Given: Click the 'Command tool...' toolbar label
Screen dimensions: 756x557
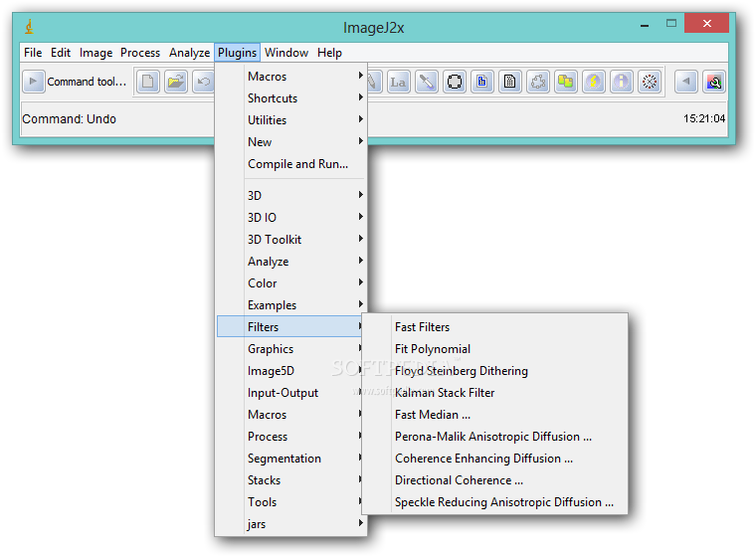Looking at the screenshot, I should (x=87, y=82).
